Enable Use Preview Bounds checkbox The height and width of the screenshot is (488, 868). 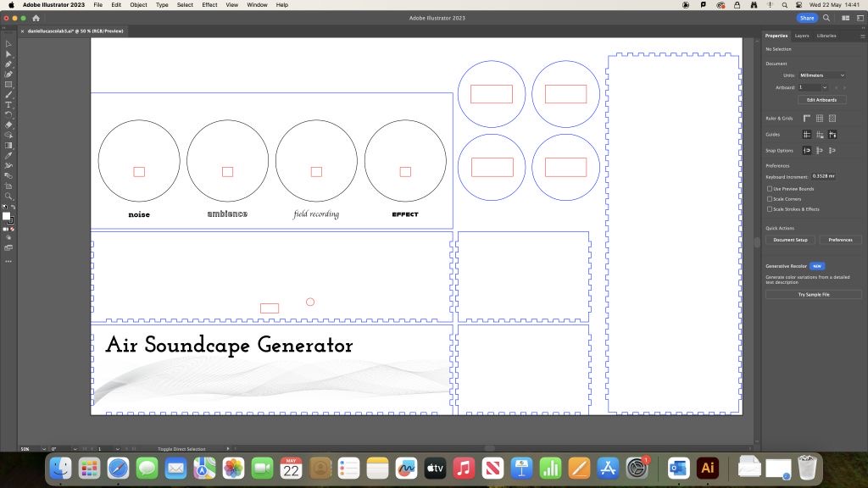[770, 189]
